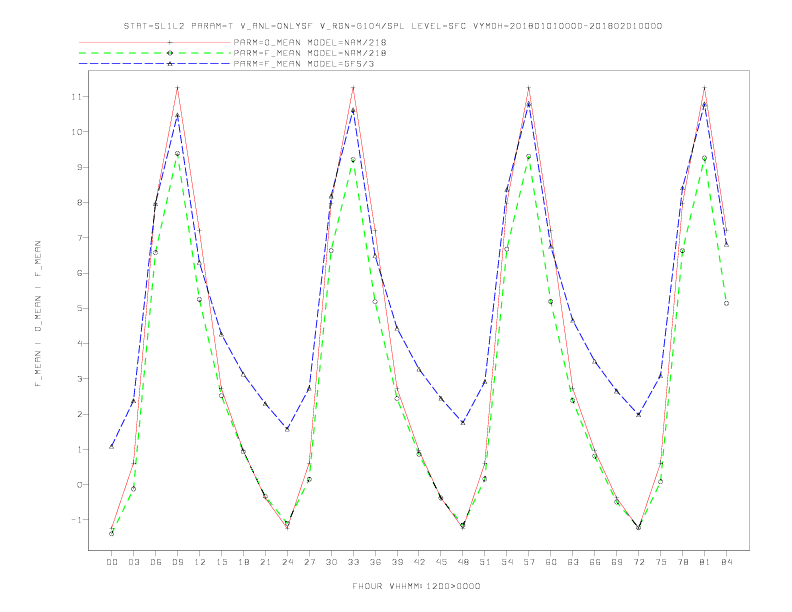The image size is (792, 612).
Task: Click the blue dashed legend line sample
Action: point(155,64)
